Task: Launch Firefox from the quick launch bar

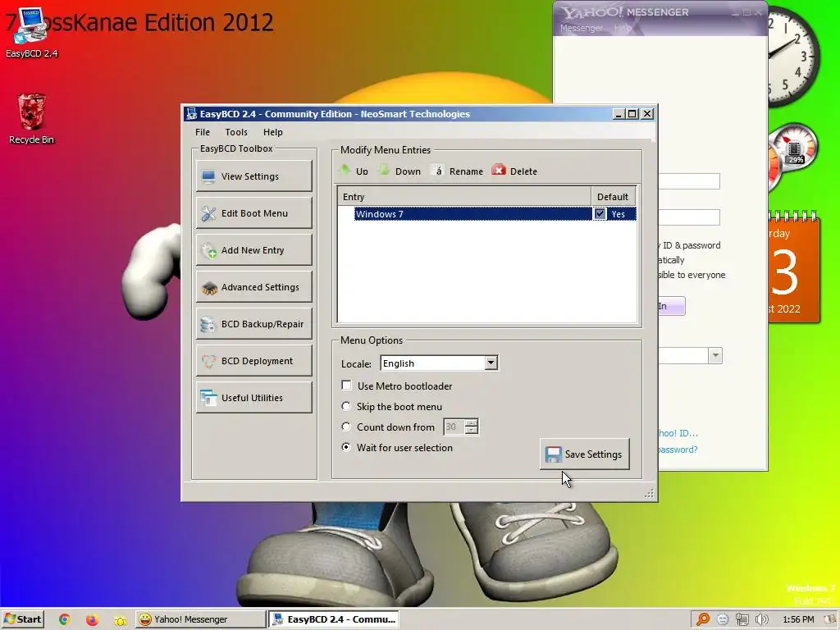Action: [x=92, y=620]
